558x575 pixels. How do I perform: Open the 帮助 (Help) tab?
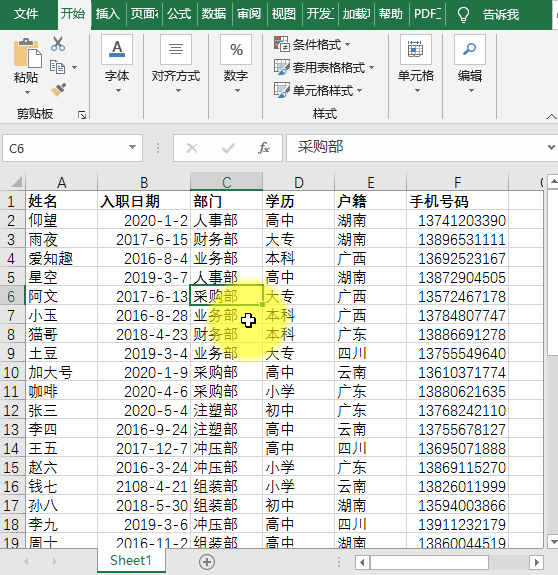(x=391, y=14)
